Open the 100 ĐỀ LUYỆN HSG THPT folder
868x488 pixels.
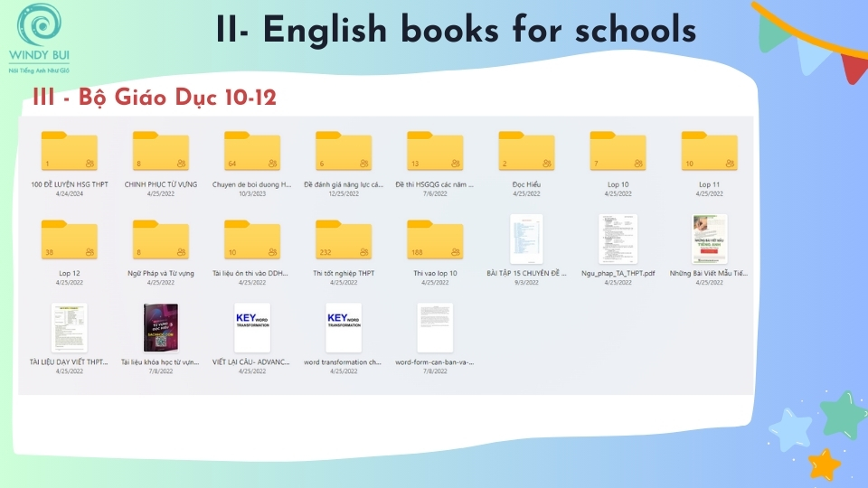tap(70, 152)
